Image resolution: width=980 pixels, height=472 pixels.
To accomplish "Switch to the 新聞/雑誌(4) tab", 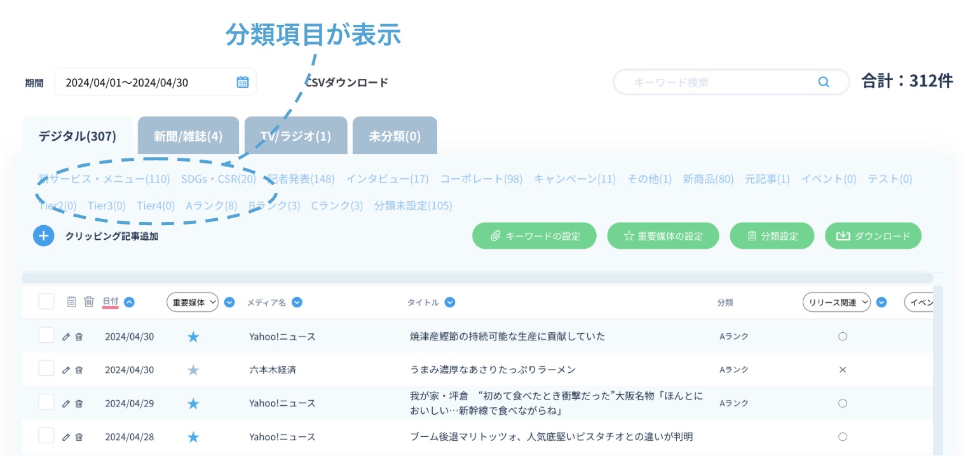I will click(x=188, y=136).
